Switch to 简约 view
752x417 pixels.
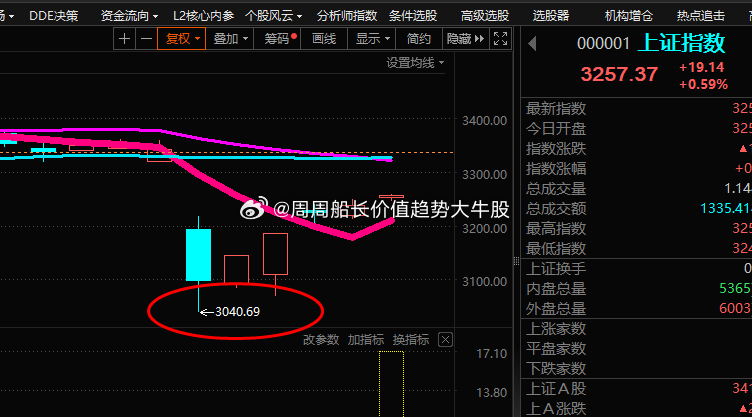(419, 38)
